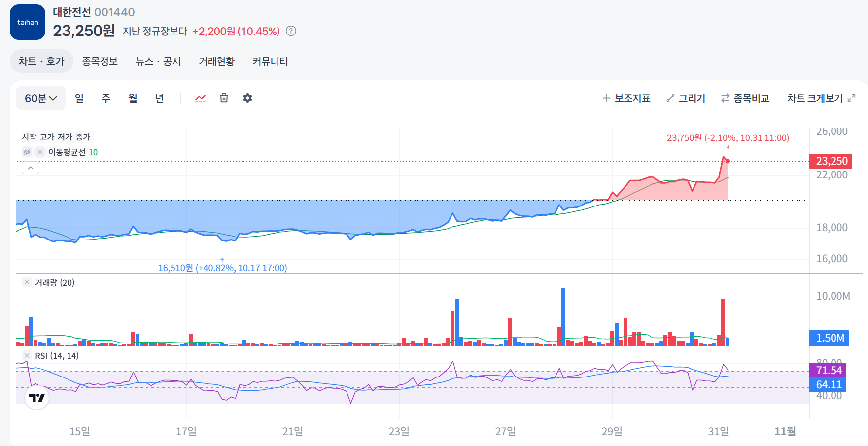
Task: Expand chart with 차트 크게보기
Action: point(821,98)
